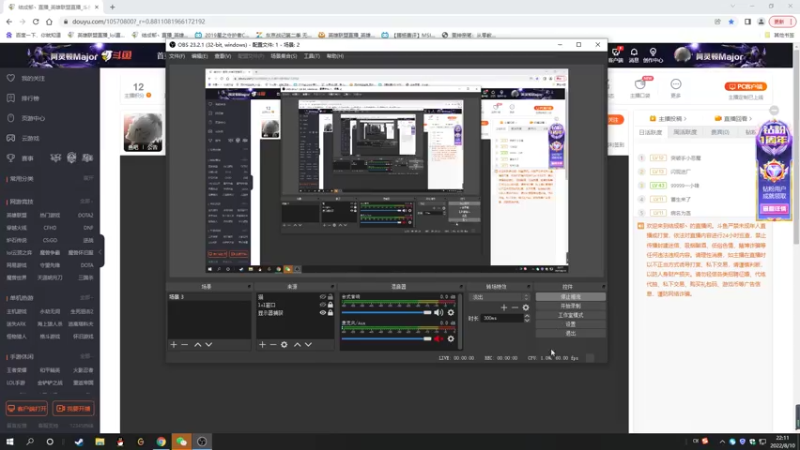Pop out the Scenes dock via its header icon
Image resolution: width=800 pixels, height=450 pixels.
tap(249, 287)
